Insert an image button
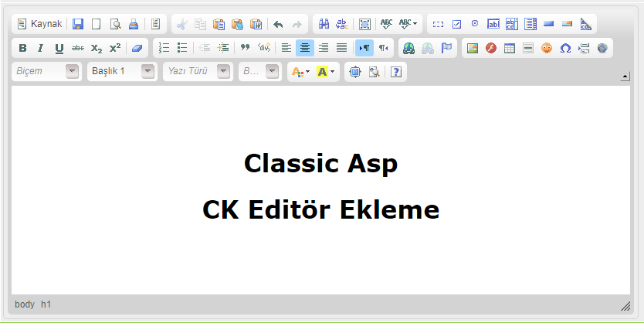644x323 pixels. pyautogui.click(x=568, y=24)
